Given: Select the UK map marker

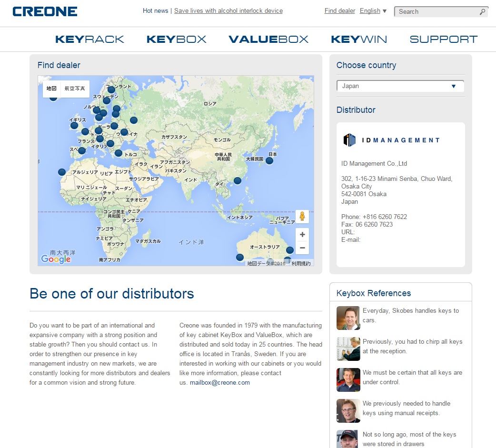Looking at the screenshot, I should (74, 126).
